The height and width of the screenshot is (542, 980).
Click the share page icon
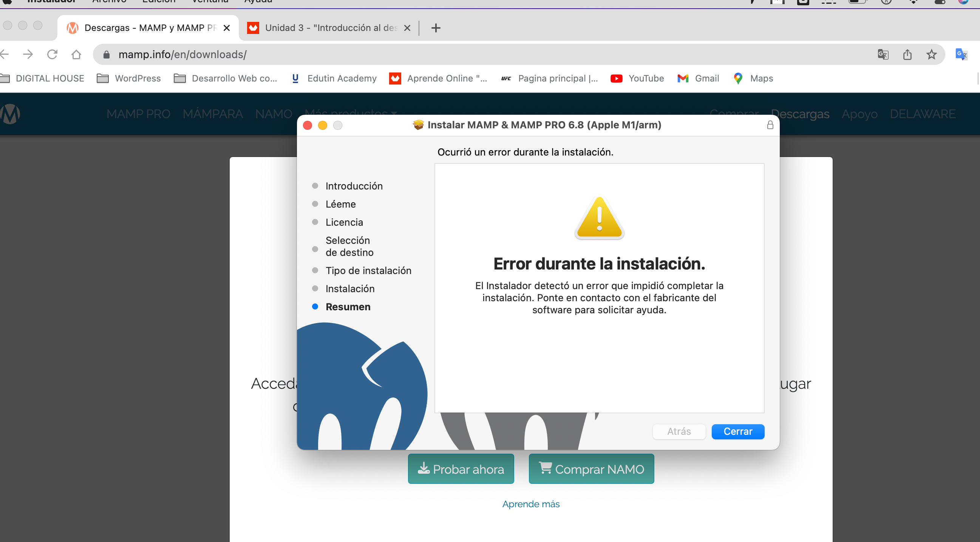tap(907, 54)
